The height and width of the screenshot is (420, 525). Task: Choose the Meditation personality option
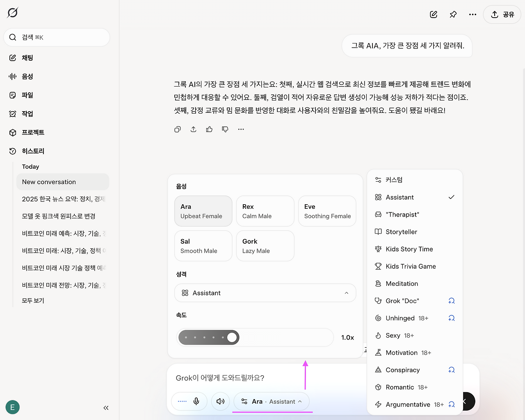click(x=415, y=283)
